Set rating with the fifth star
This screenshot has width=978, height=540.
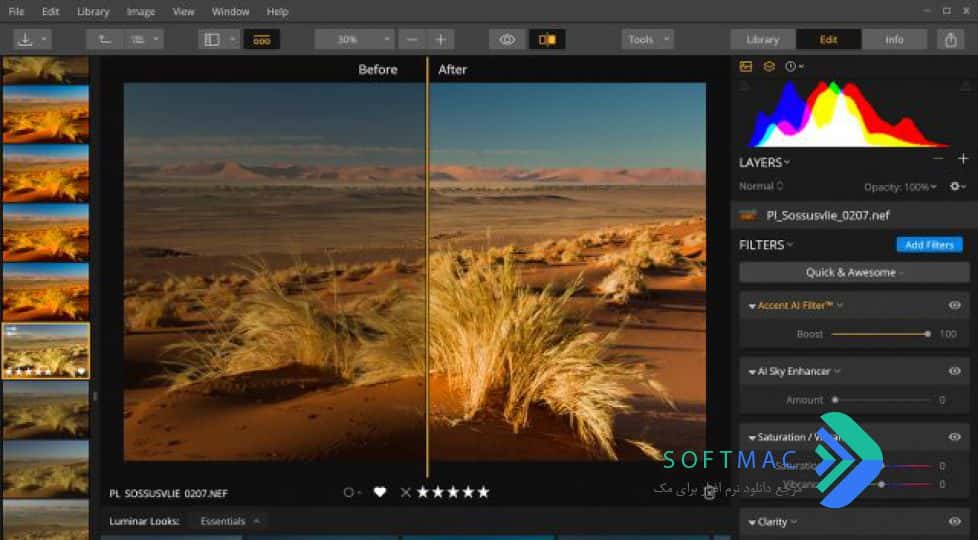pos(483,492)
